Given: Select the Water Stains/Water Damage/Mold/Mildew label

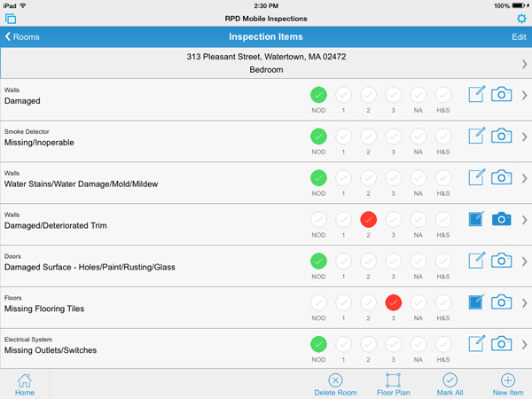Looking at the screenshot, I should point(81,184).
